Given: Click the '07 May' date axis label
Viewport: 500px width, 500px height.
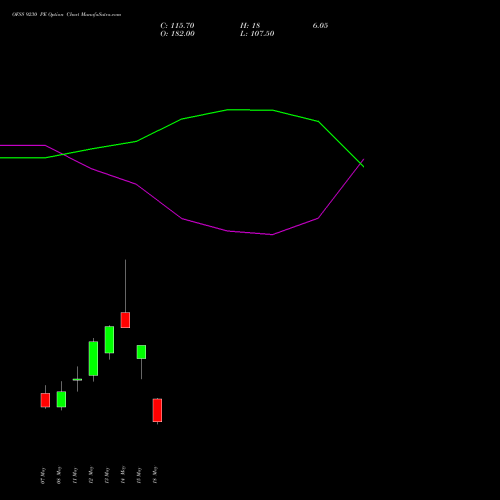Looking at the screenshot, I should (43, 476).
